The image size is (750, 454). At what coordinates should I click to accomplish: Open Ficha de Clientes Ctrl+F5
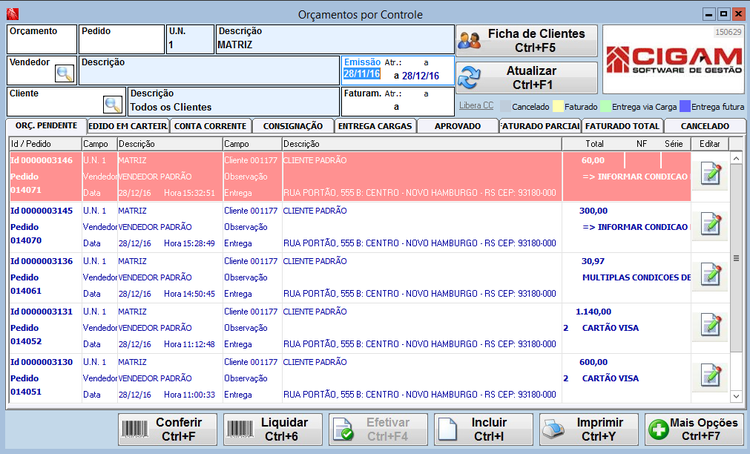pyautogui.click(x=527, y=41)
